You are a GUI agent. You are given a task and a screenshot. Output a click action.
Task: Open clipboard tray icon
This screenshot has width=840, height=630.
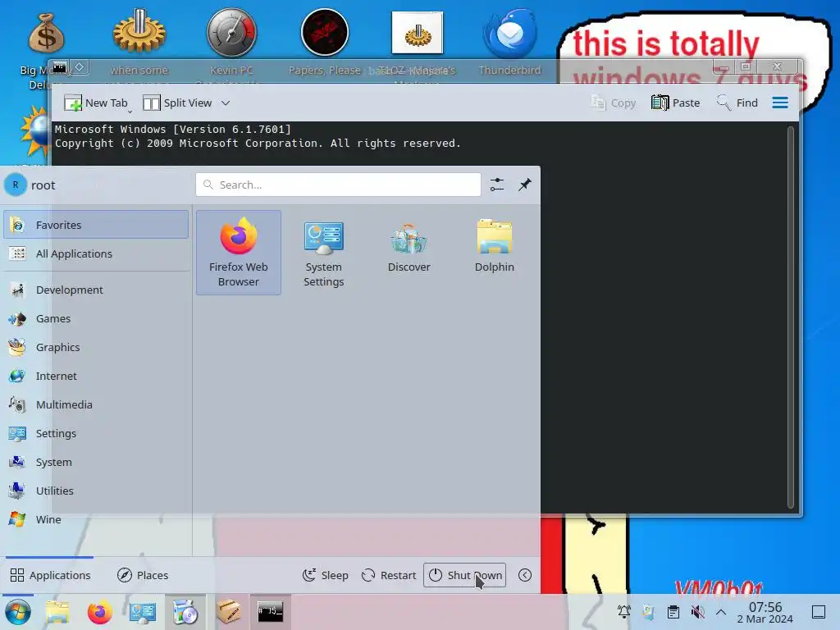tap(673, 612)
